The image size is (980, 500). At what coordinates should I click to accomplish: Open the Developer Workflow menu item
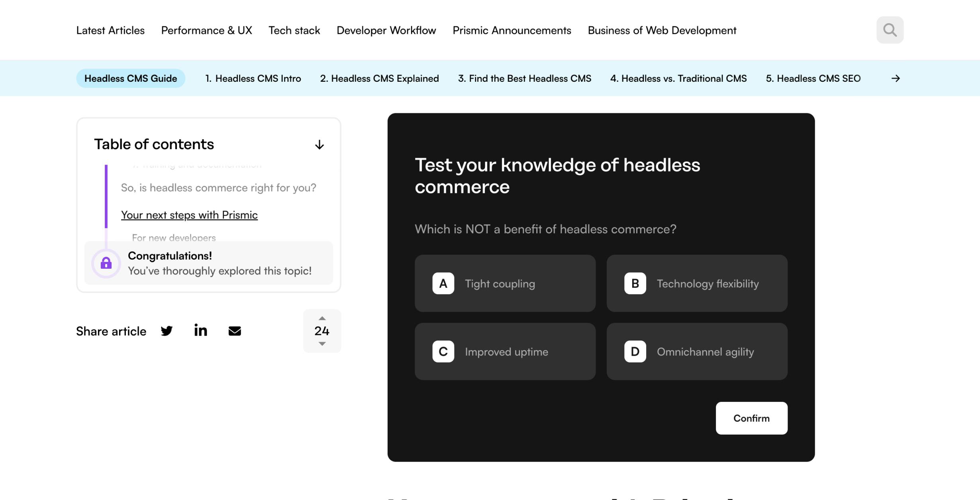(x=386, y=30)
